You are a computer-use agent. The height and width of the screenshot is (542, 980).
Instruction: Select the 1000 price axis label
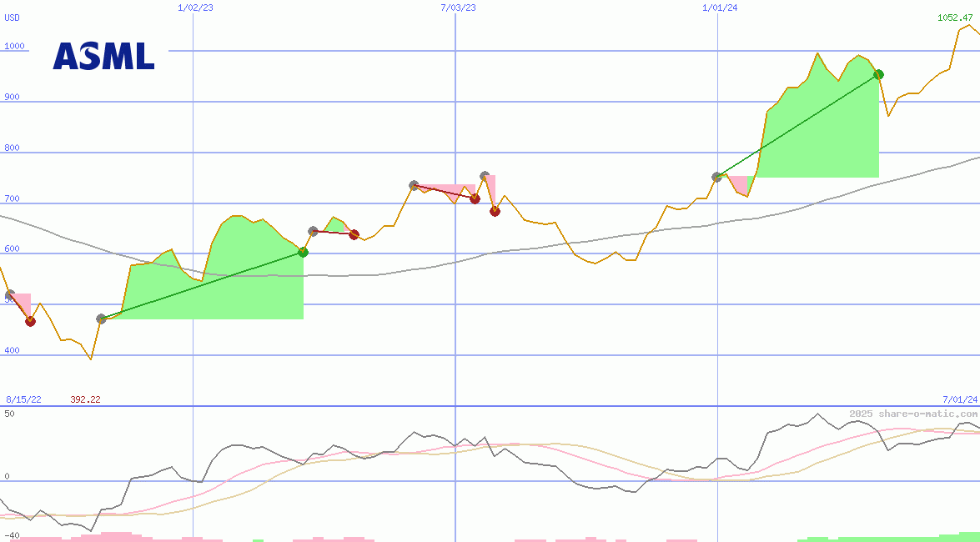[14, 46]
